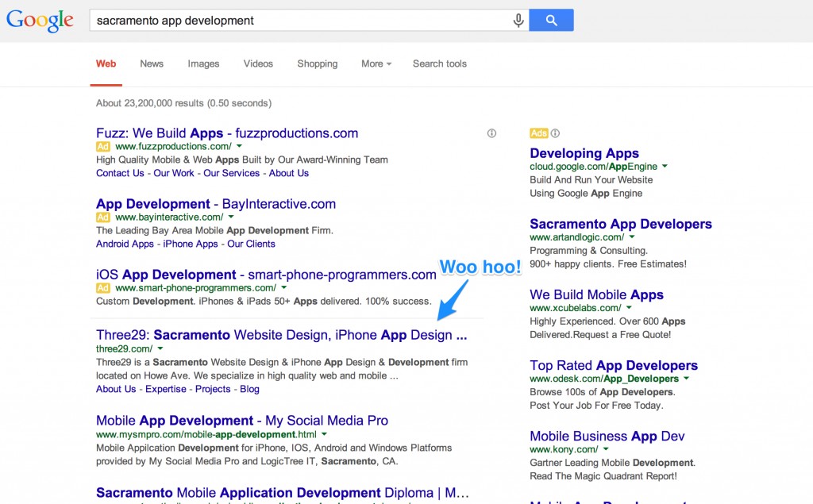Image resolution: width=813 pixels, height=504 pixels.
Task: Open the dropdown arrow beside www.bayinteractive.com/
Action: tap(231, 217)
